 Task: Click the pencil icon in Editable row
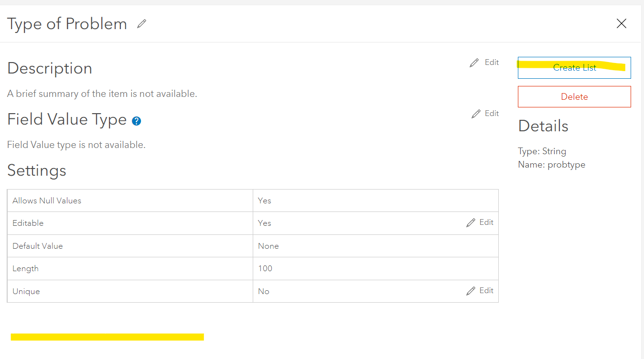471,222
